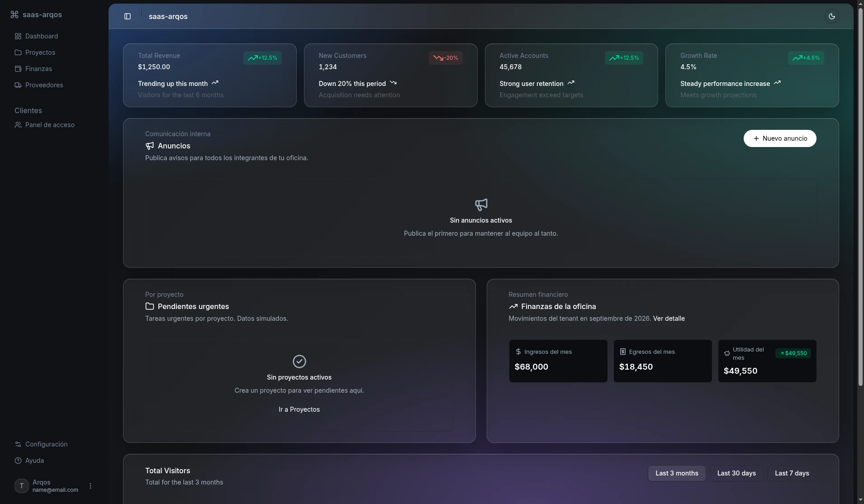Click the $49,550 green badge

(x=793, y=353)
